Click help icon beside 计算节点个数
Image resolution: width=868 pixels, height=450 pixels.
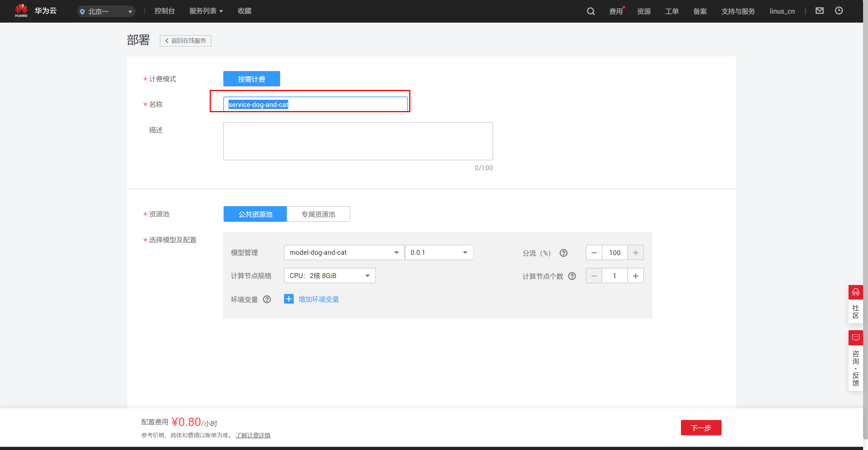(572, 276)
